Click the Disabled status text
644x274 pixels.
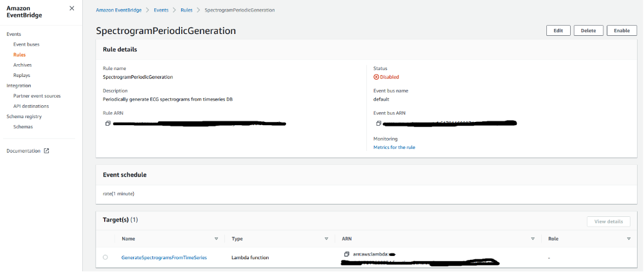(389, 77)
